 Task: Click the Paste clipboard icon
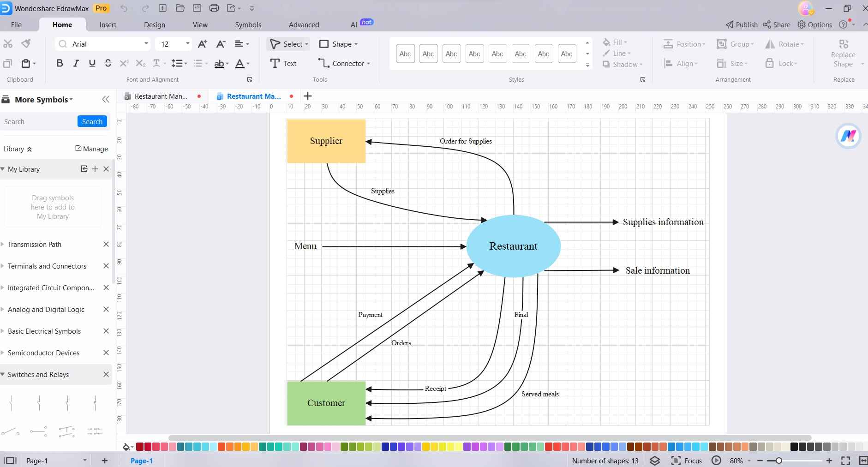pyautogui.click(x=26, y=63)
